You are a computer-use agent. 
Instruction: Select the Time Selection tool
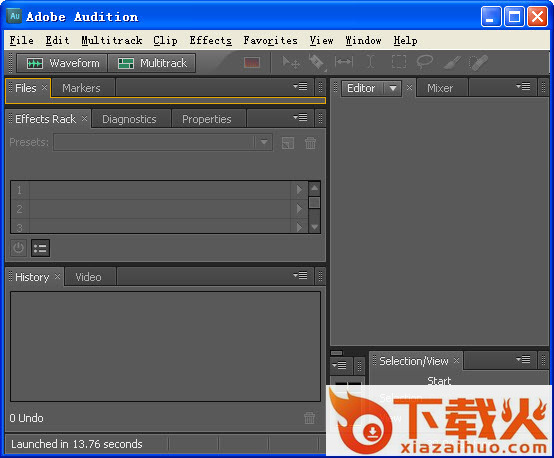(x=370, y=62)
